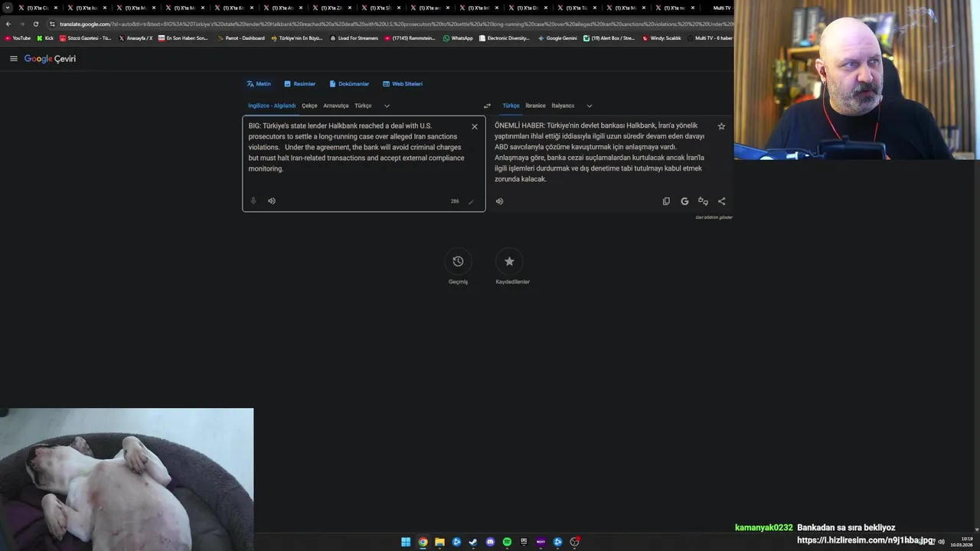980x551 pixels.
Task: Open the system tray volume control
Action: pos(941,542)
